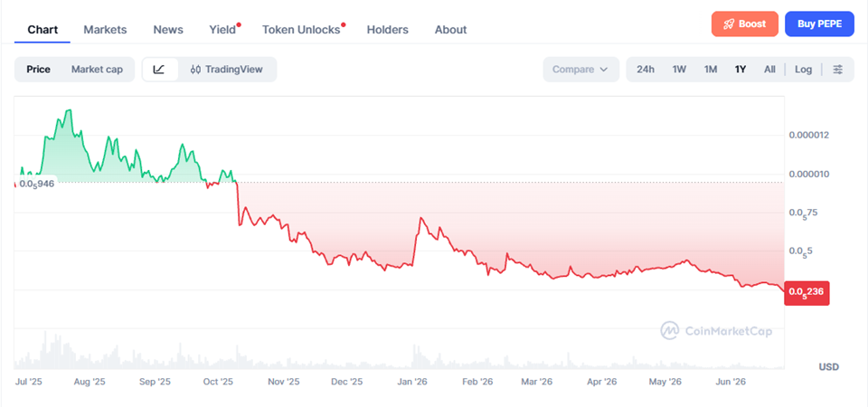Click the 0.0₅946 starting price label
This screenshot has height=407, width=868.
point(36,184)
